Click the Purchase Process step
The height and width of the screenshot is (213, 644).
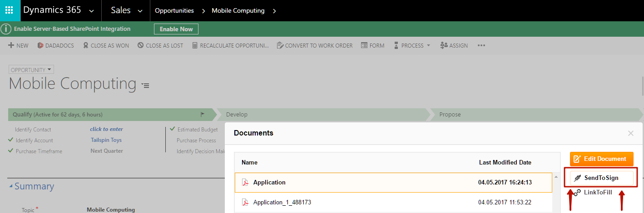coord(196,140)
